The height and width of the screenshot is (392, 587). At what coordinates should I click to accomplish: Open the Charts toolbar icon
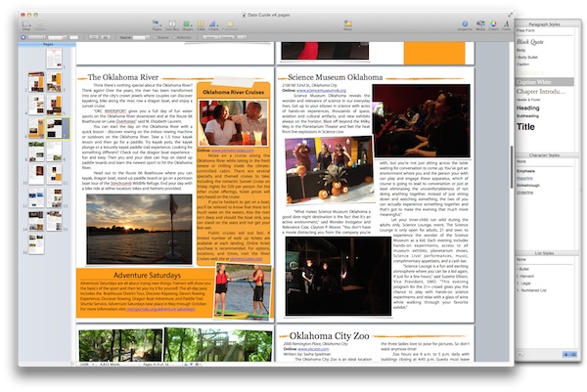(x=213, y=25)
